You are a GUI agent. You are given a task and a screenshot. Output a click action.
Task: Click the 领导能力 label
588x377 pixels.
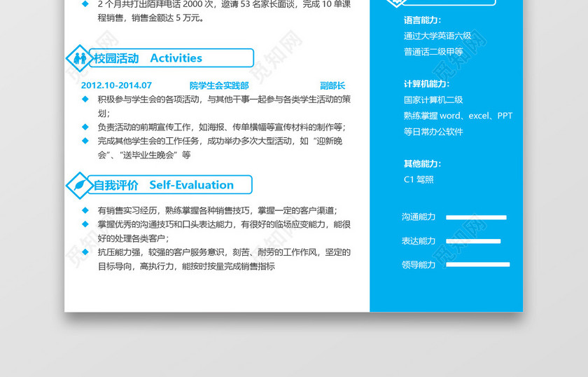pos(419,265)
